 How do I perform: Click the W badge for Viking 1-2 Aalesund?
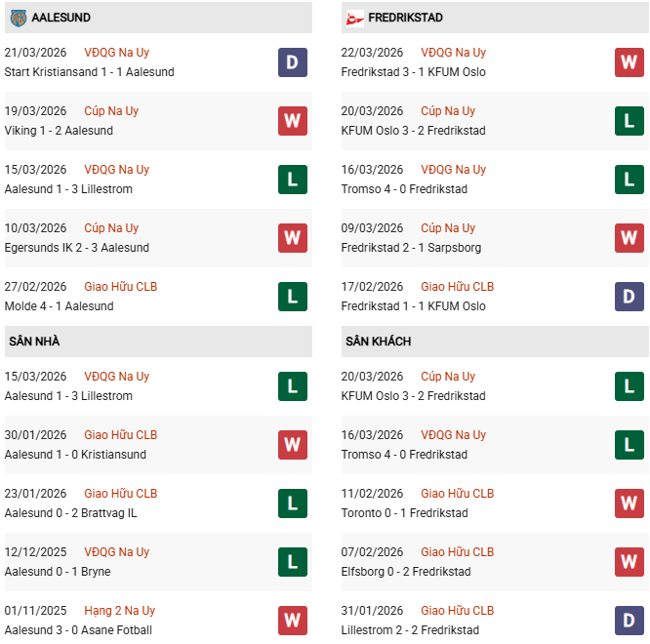click(x=292, y=121)
